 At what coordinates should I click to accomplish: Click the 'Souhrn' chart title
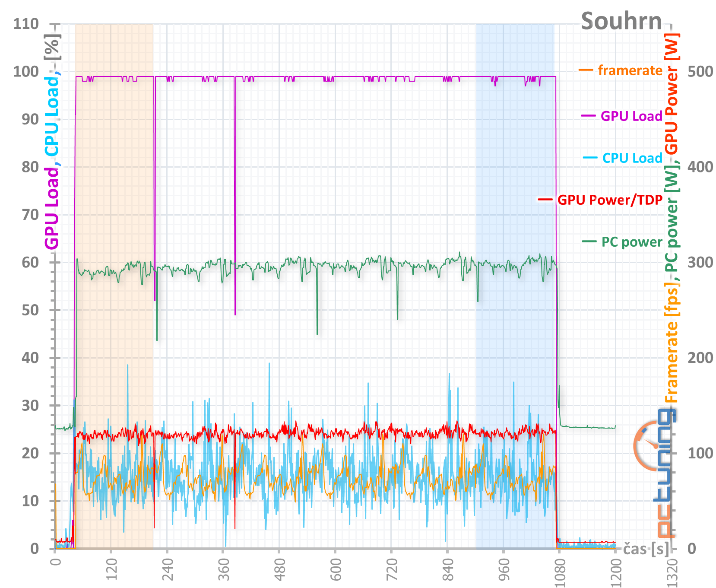point(621,21)
